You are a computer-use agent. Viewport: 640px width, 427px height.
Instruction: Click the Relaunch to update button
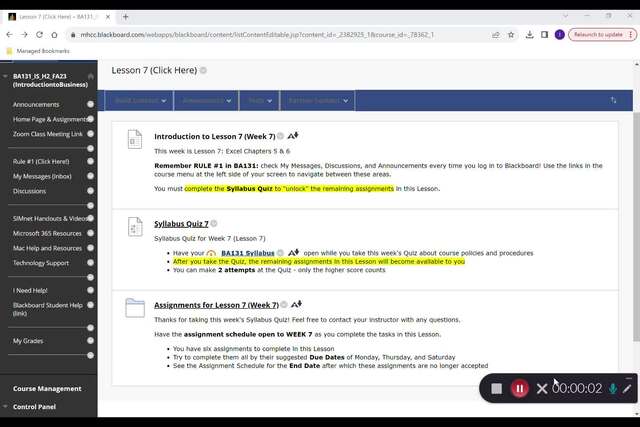pos(599,34)
